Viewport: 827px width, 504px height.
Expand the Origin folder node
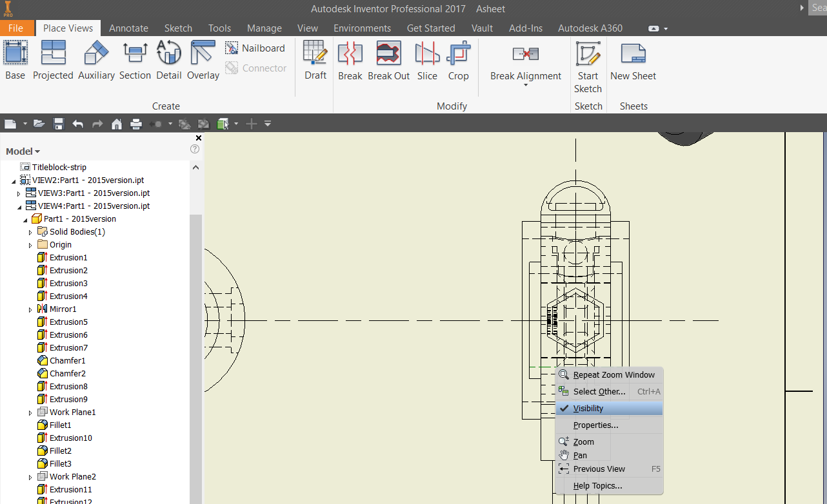[x=30, y=245]
